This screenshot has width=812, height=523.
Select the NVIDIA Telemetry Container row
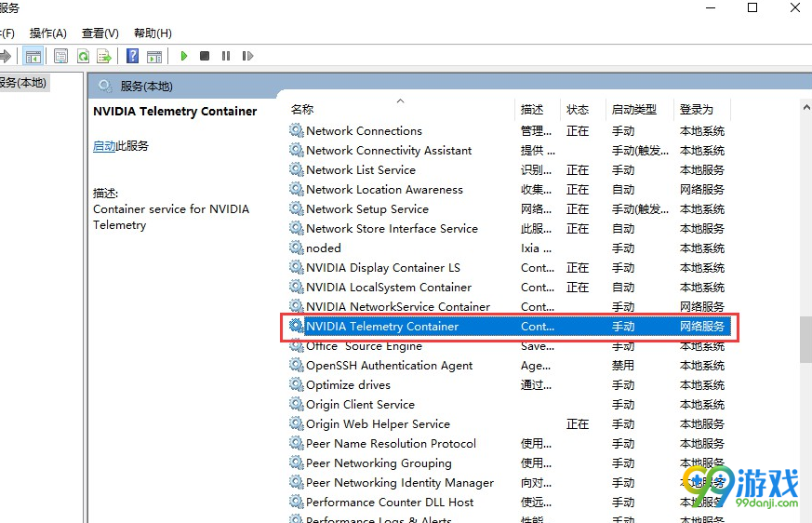(510, 327)
